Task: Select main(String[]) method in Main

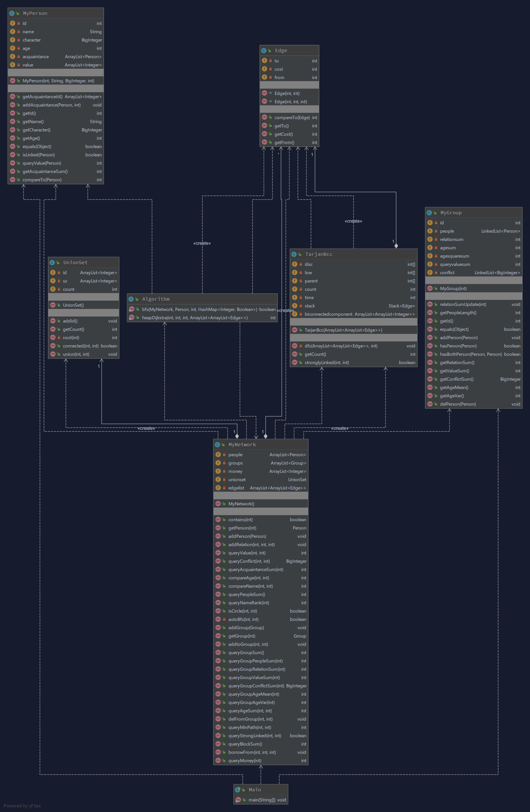Action: point(262,800)
